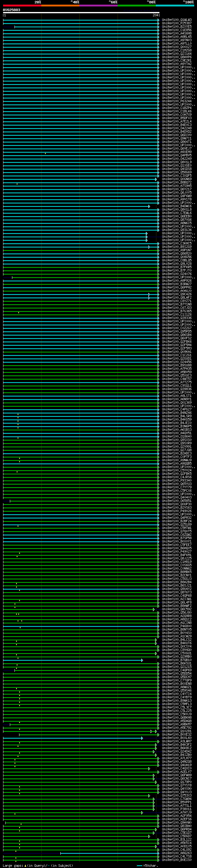Open hit UniRef100_Q1WLW3
Screen dimensions: 197x868
(176, 20)
